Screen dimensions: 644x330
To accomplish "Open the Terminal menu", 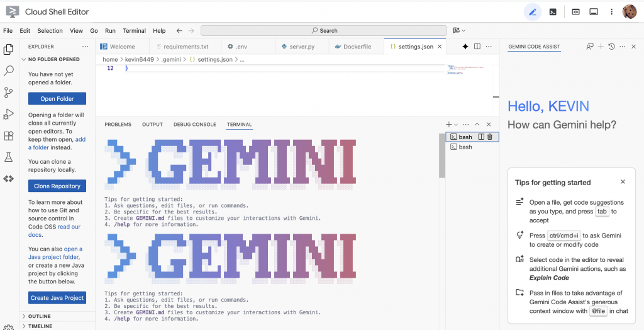I will (135, 30).
